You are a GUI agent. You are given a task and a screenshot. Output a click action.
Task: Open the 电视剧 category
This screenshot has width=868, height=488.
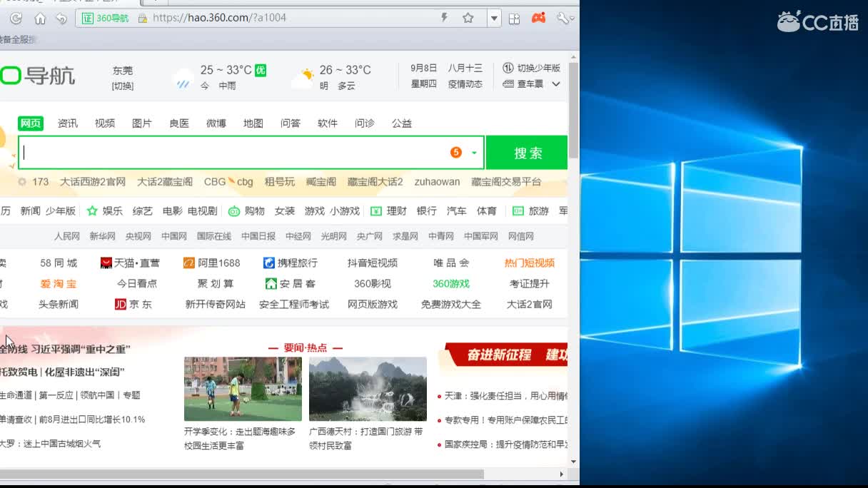click(x=203, y=211)
